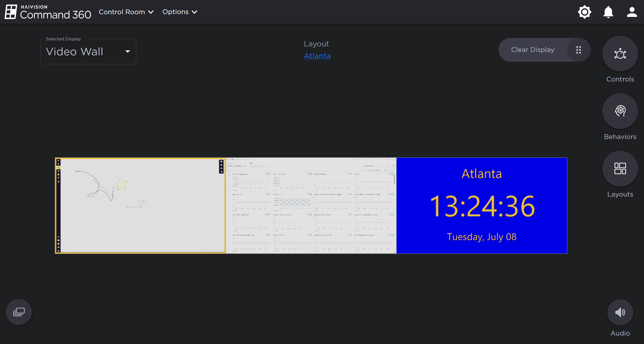Click the layers stack icon at bottom left
The height and width of the screenshot is (344, 644).
pyautogui.click(x=19, y=312)
